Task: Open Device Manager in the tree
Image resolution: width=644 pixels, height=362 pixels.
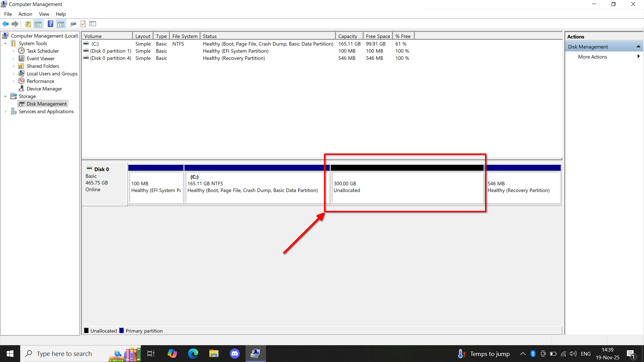Action: tap(44, 89)
